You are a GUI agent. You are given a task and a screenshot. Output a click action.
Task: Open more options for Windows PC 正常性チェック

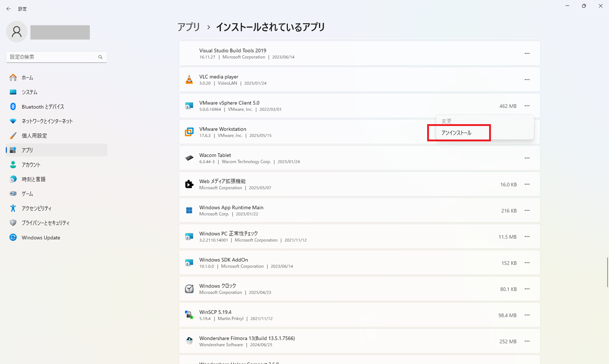527,237
